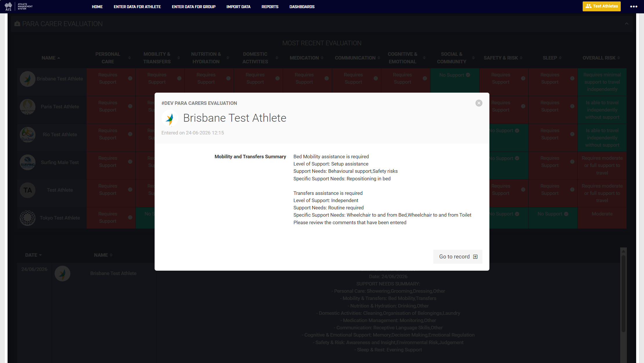Open Brisbane Nutrition & Hydration info icon
Image resolution: width=644 pixels, height=363 pixels.
click(x=228, y=78)
